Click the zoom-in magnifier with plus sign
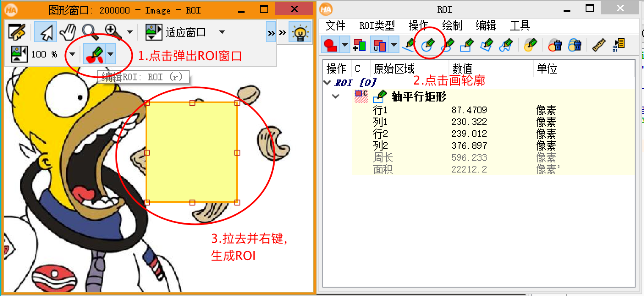Screen dimensions: 644x296 (113, 32)
